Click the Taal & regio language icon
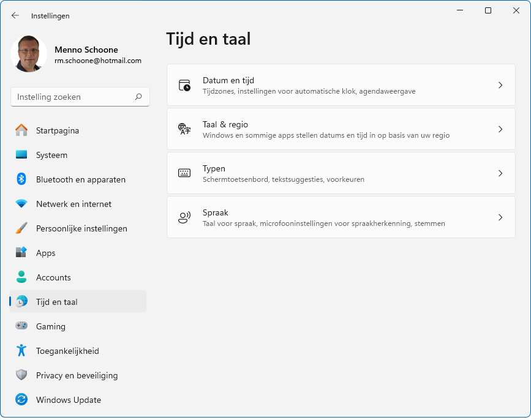This screenshot has height=420, width=531. tap(184, 129)
